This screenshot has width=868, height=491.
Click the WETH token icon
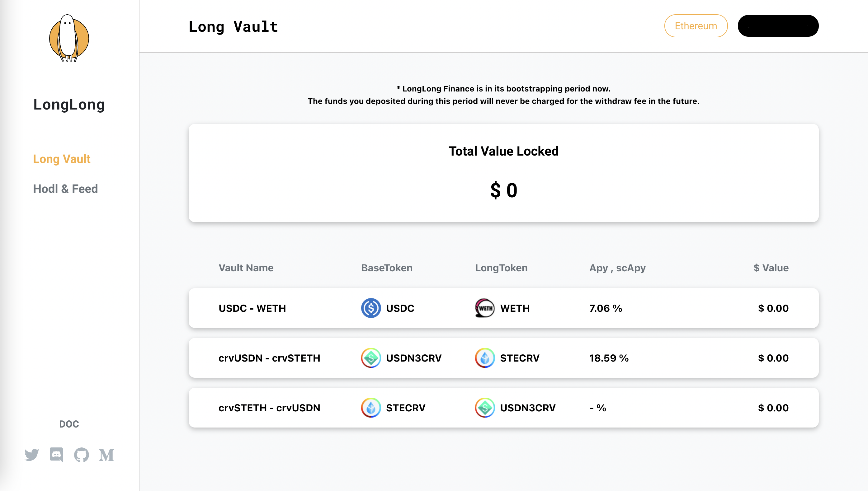485,308
